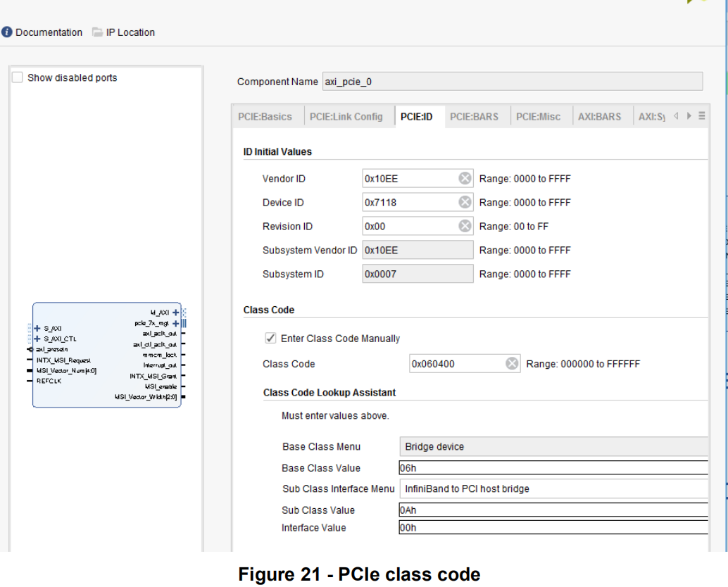The height and width of the screenshot is (587, 728).
Task: Clear the Device ID field using its X icon
Action: [465, 202]
